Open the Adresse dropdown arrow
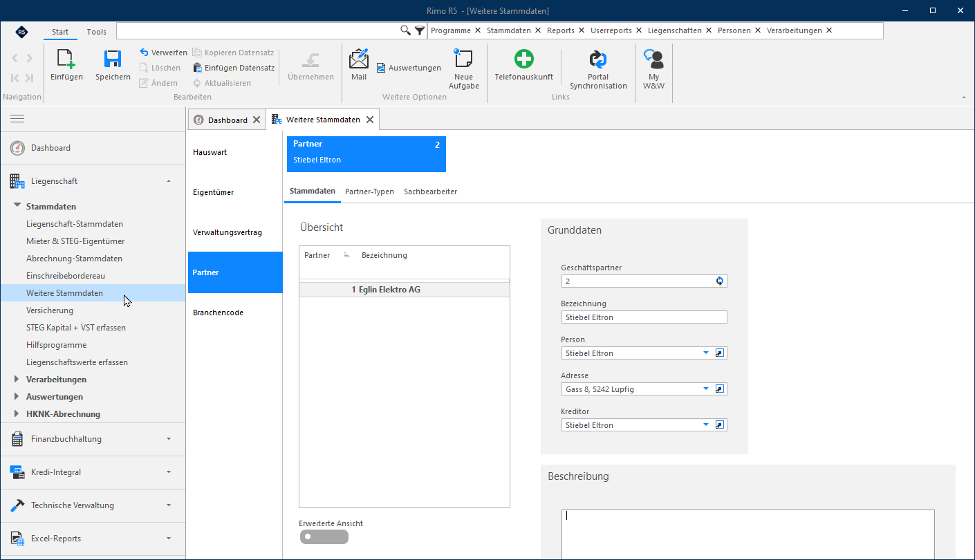 (x=706, y=389)
